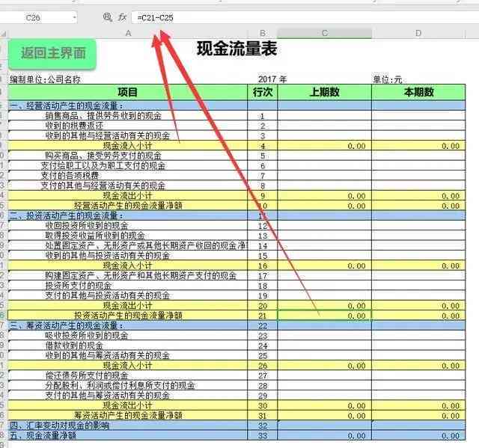Click the 项目 header cell
The height and width of the screenshot is (448, 479).
click(x=128, y=92)
